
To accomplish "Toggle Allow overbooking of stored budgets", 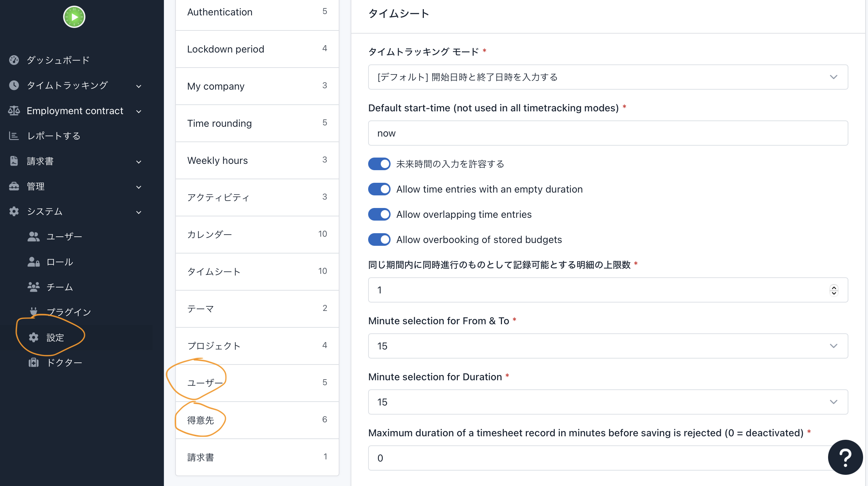I will click(x=379, y=239).
